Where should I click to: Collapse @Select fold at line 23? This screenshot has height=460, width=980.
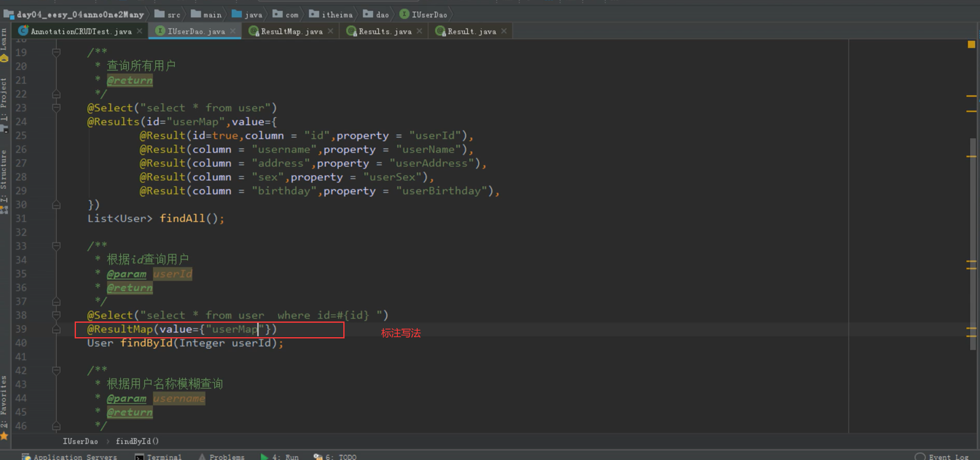pos(57,108)
